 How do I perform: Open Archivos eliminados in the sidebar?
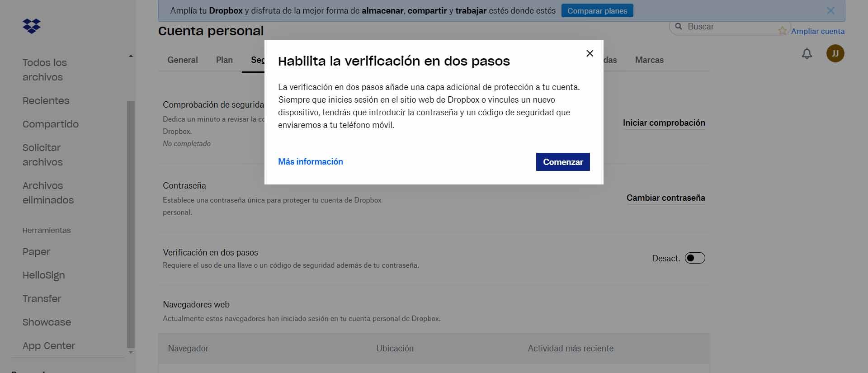(48, 193)
